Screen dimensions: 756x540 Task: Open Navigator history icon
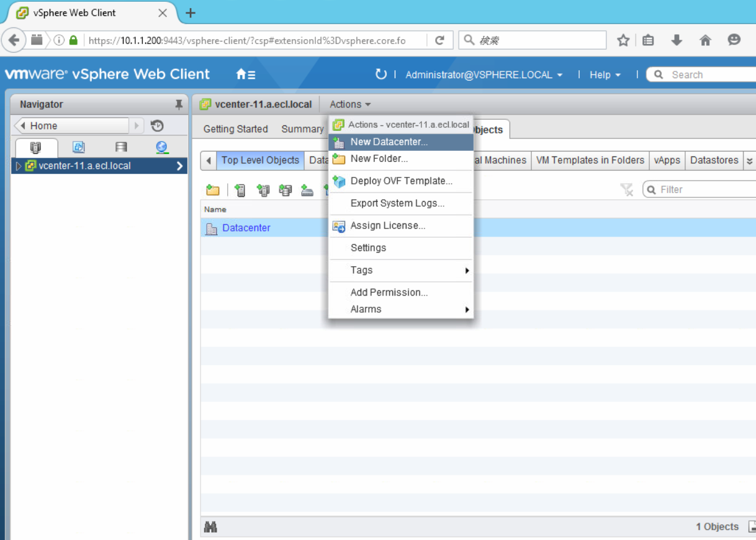tap(157, 125)
